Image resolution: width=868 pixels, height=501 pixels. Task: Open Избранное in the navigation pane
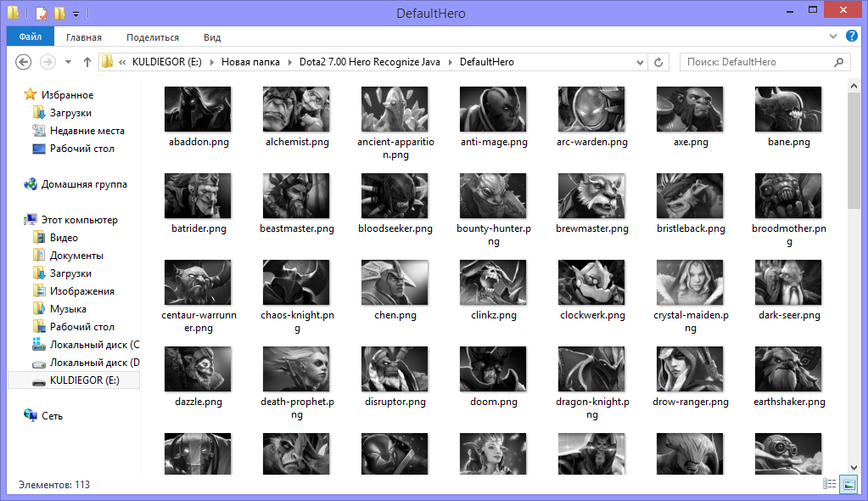click(x=67, y=95)
